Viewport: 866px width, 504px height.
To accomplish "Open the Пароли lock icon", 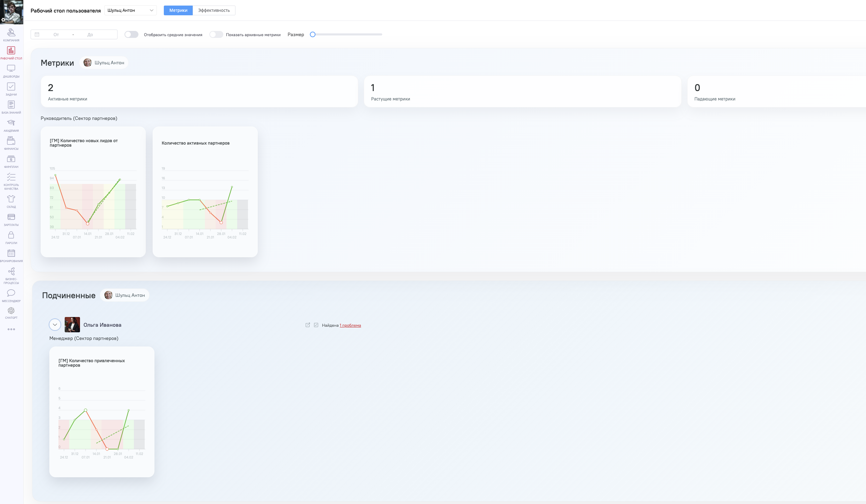I will click(x=11, y=237).
